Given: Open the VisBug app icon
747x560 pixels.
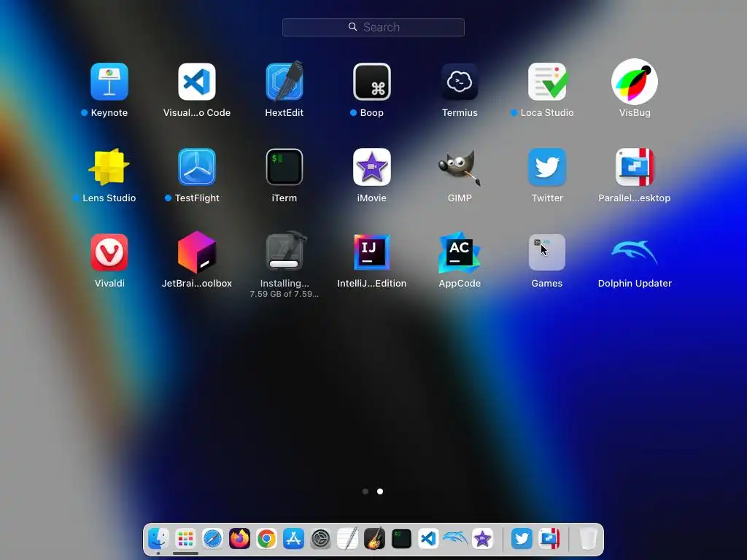Looking at the screenshot, I should 635,82.
